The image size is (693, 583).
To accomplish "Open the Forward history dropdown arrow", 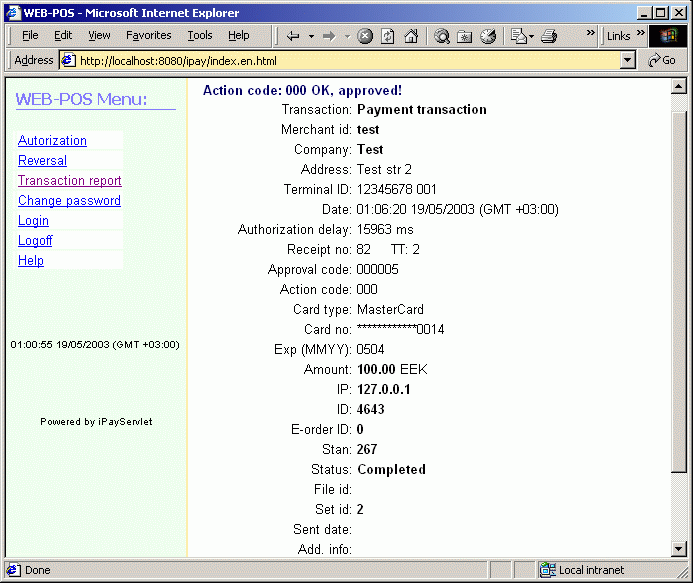I will (347, 36).
